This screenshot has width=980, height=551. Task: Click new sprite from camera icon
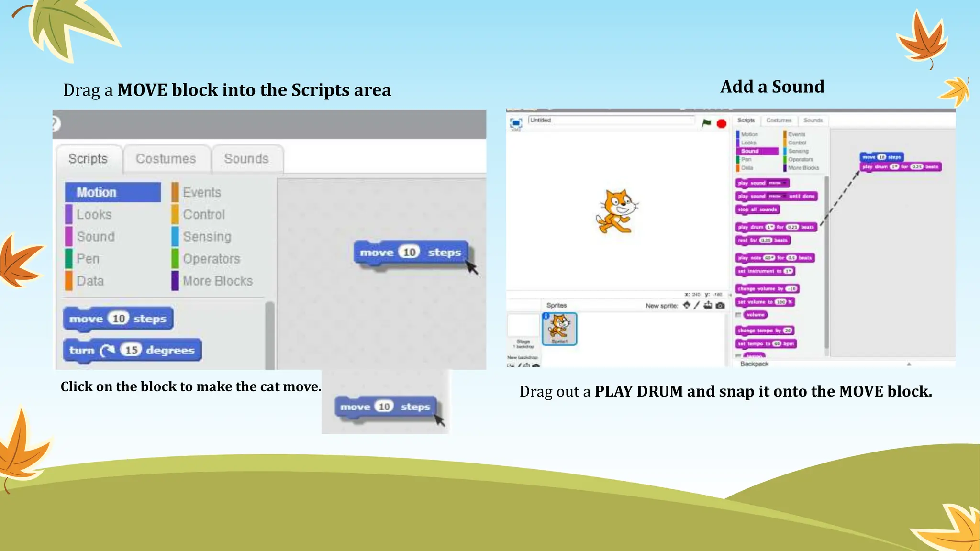[x=720, y=305]
